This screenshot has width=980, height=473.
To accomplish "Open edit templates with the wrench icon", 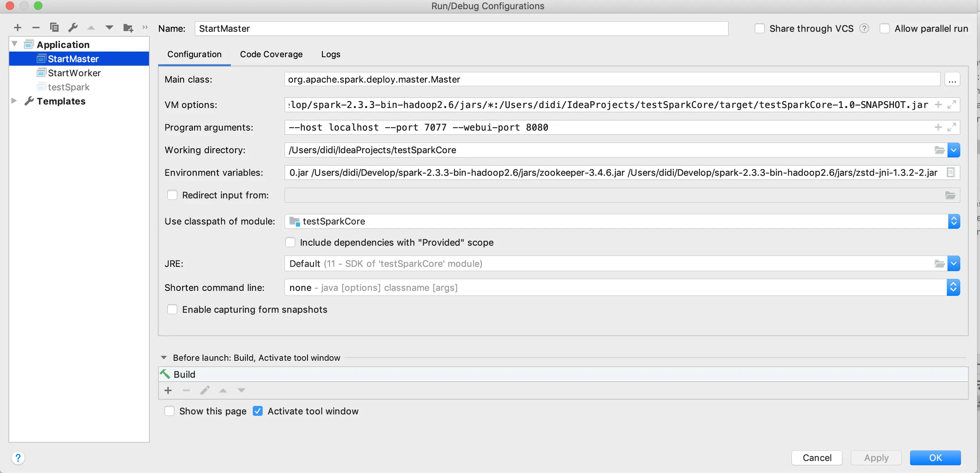I will click(73, 28).
